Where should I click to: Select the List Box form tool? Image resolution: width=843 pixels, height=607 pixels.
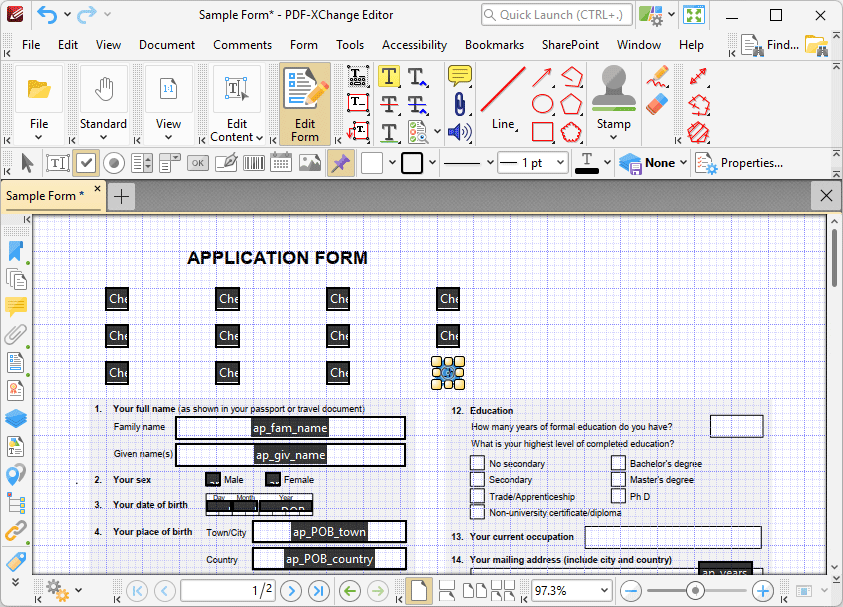(x=142, y=163)
